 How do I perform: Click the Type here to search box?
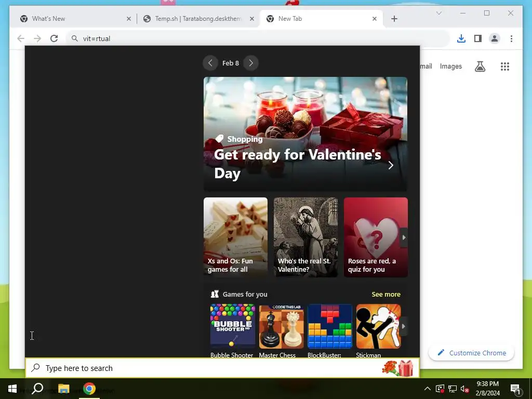(222, 368)
